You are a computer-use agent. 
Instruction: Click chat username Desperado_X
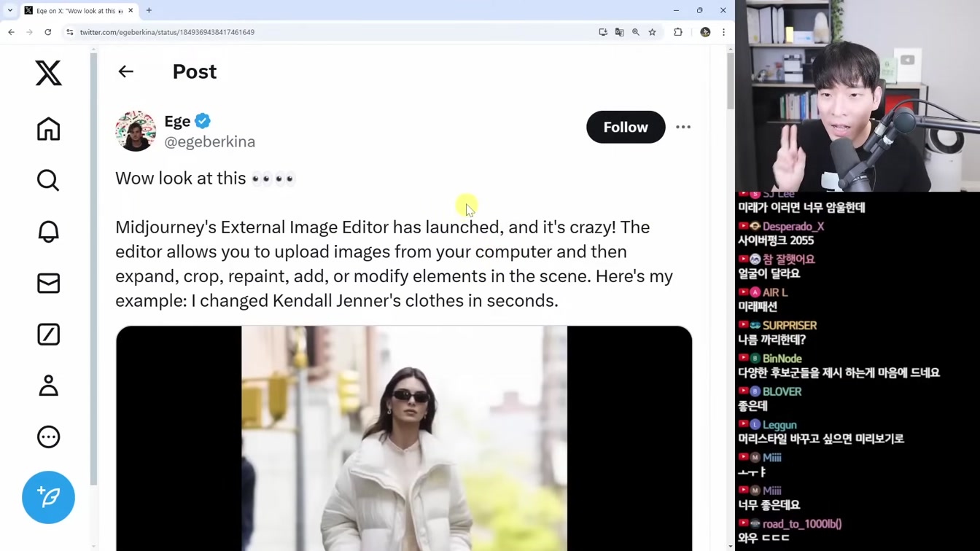pyautogui.click(x=793, y=227)
